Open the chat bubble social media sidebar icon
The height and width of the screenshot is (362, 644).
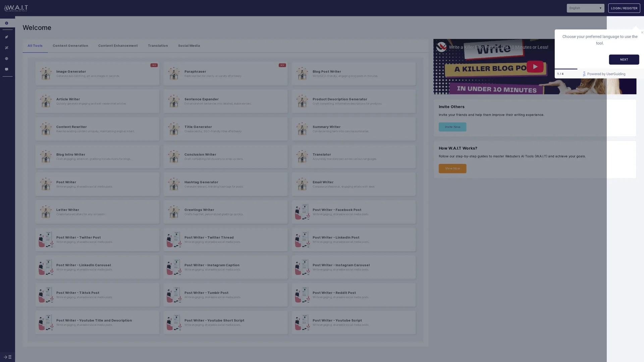coord(6,69)
